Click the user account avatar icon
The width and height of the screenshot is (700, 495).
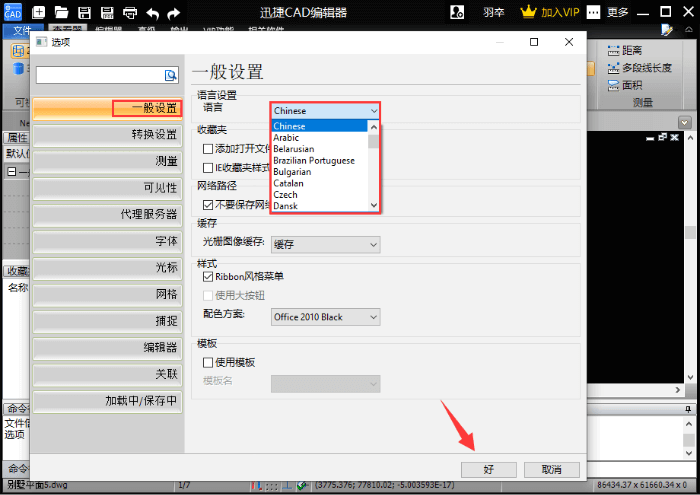point(457,12)
